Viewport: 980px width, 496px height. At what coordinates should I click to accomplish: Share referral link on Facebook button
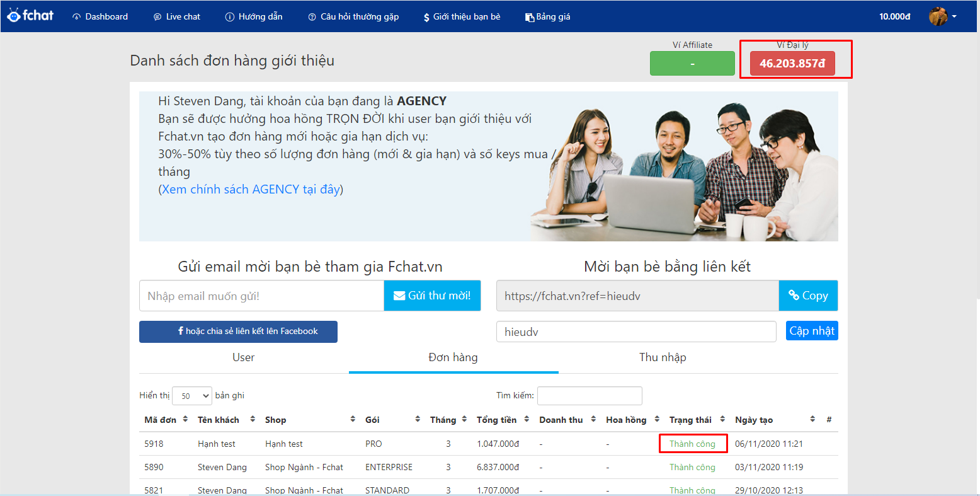(x=238, y=332)
